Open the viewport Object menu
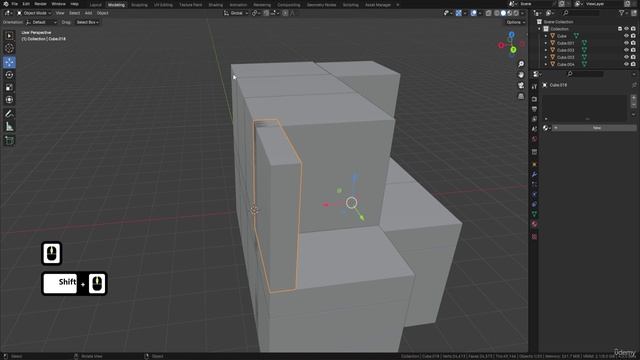Viewport: 640px width, 360px height. click(102, 13)
